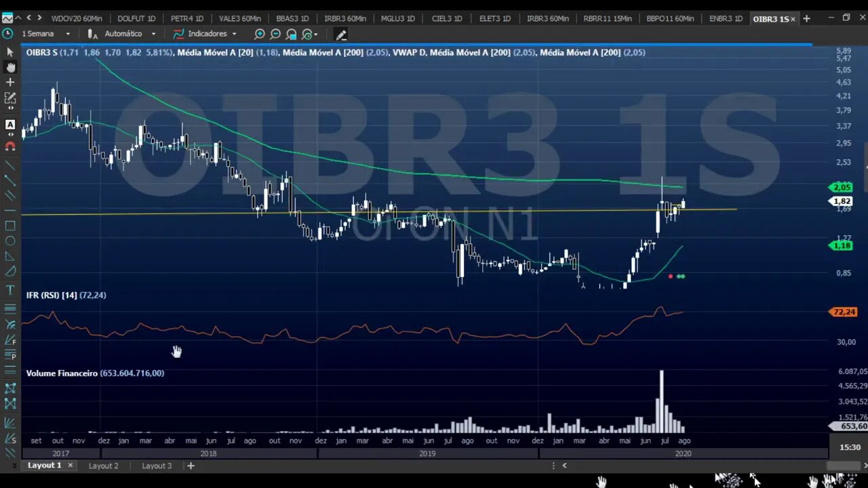Enable the red magnet snap tool
868x488 pixels.
(x=10, y=146)
